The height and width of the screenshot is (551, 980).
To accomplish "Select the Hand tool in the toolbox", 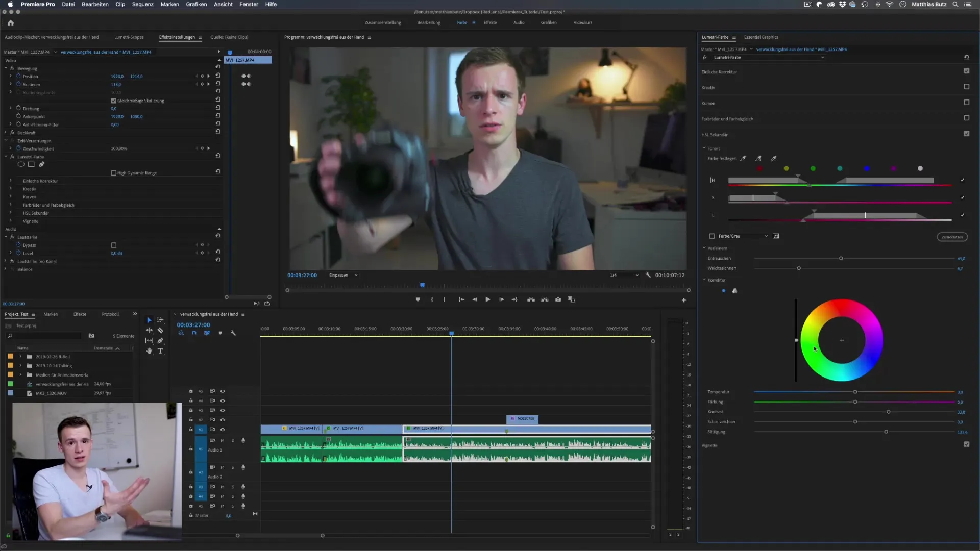I will pos(149,351).
